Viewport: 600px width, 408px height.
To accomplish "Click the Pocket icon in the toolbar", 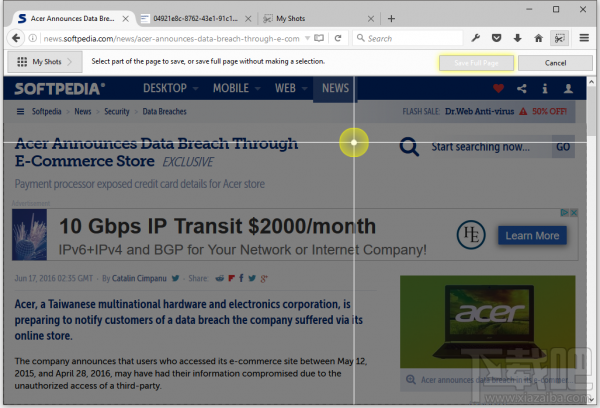I will click(497, 38).
